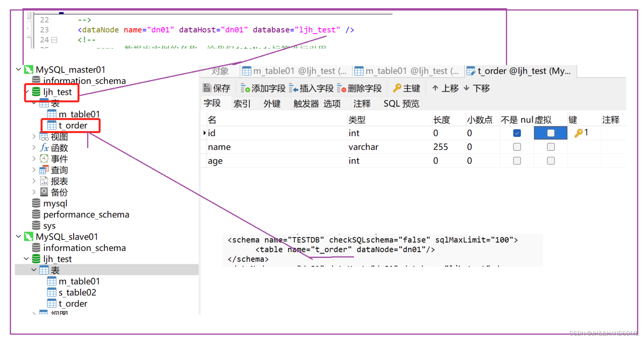Image resolution: width=644 pixels, height=339 pixels.
Task: Toggle the Virtual checkbox for id field
Action: 551,133
